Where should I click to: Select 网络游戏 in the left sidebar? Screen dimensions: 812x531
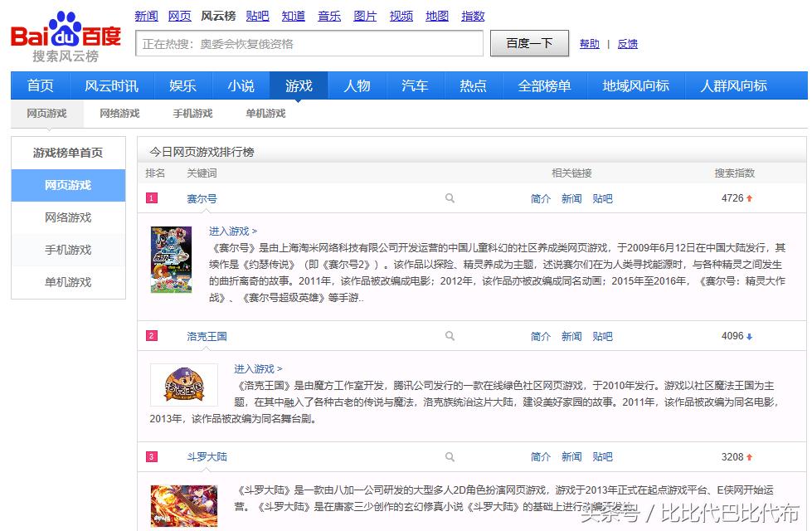(68, 217)
